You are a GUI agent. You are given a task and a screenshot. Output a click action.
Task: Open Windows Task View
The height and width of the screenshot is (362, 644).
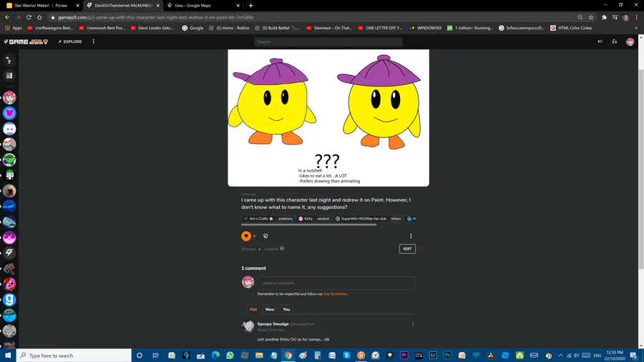pos(155,356)
